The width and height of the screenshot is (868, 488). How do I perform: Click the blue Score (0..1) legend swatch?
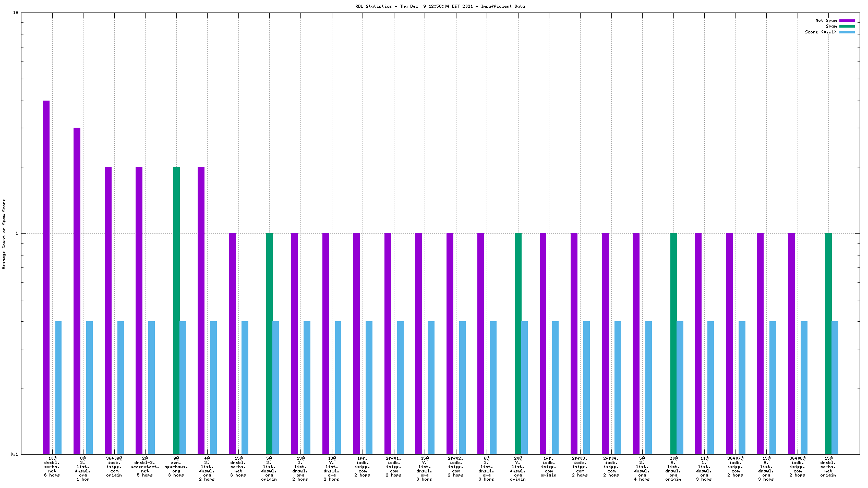point(847,32)
